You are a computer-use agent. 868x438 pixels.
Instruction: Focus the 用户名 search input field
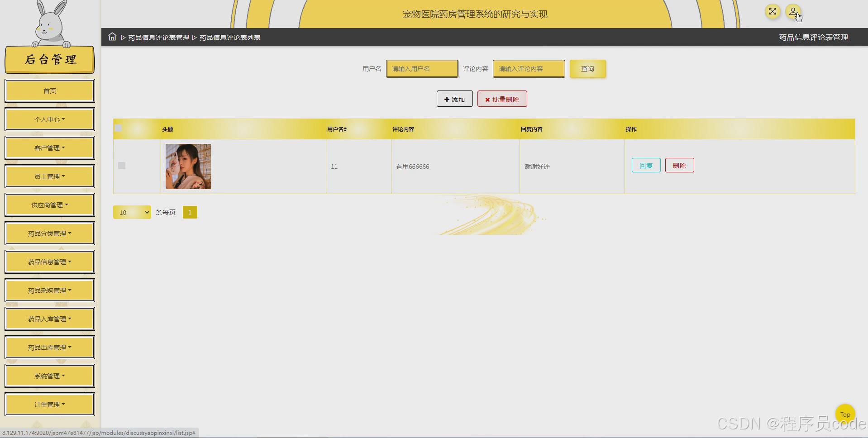pyautogui.click(x=422, y=69)
